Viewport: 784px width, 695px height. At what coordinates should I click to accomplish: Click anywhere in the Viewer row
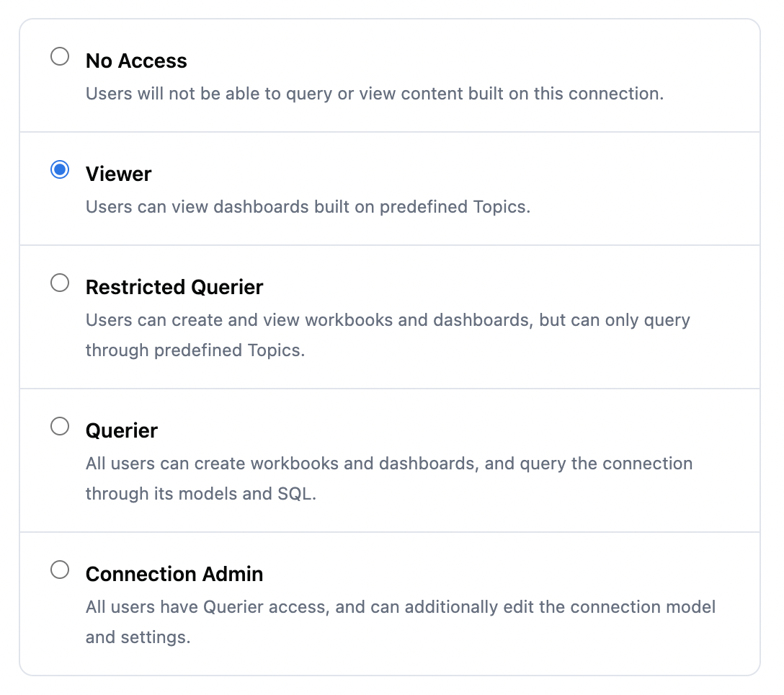point(392,188)
